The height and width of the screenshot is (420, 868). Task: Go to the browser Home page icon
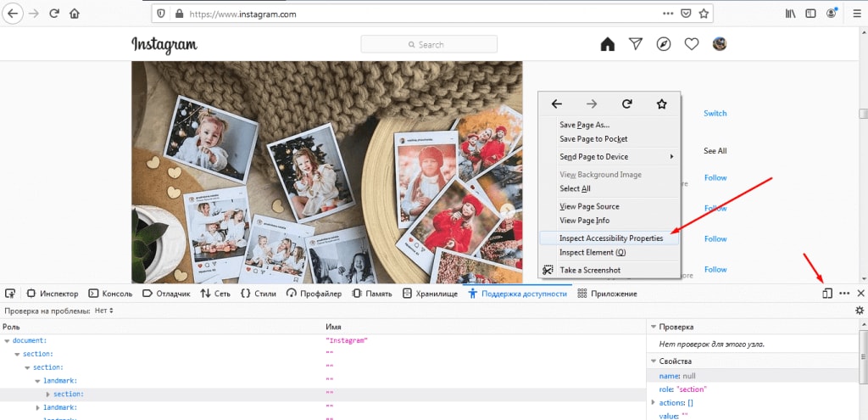pos(75,14)
